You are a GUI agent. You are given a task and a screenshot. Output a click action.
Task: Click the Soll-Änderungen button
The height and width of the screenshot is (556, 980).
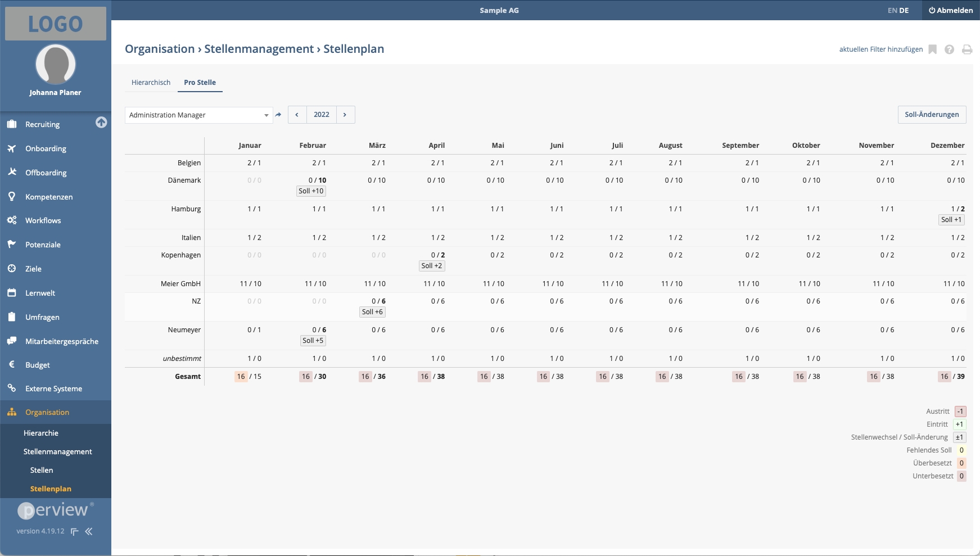[932, 115]
